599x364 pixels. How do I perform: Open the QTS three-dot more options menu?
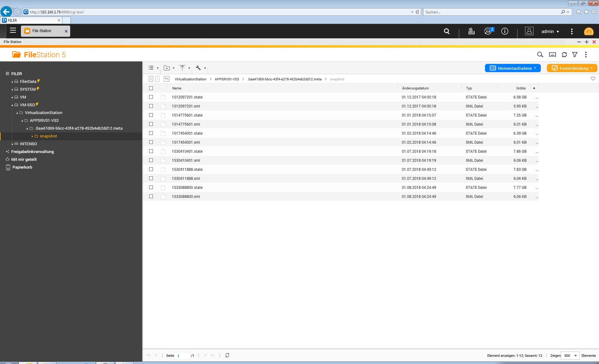click(x=572, y=31)
